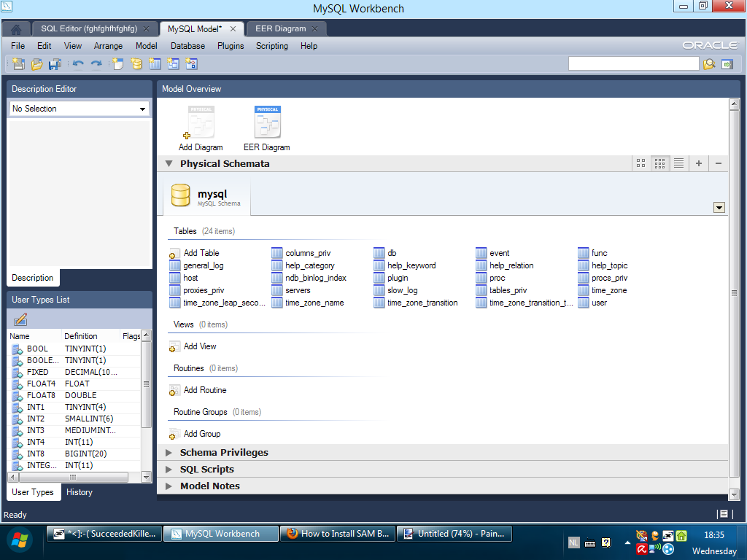Open the Arrange menu

(x=108, y=46)
